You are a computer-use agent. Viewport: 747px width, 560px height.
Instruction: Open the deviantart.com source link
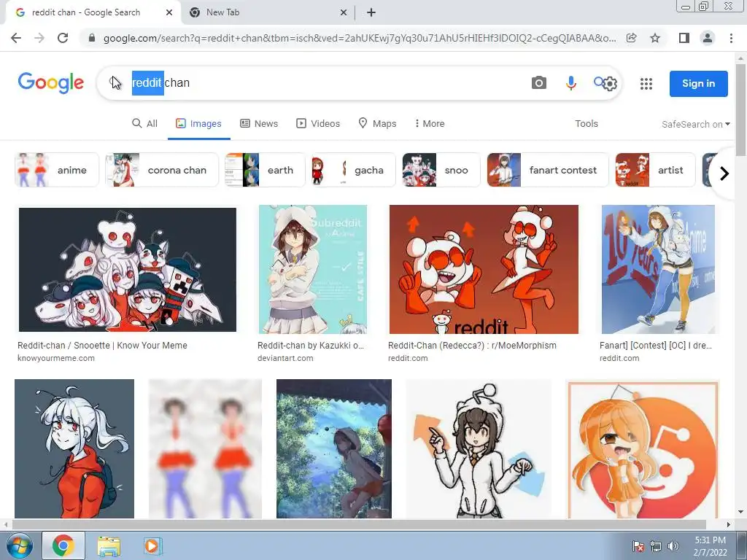click(285, 358)
